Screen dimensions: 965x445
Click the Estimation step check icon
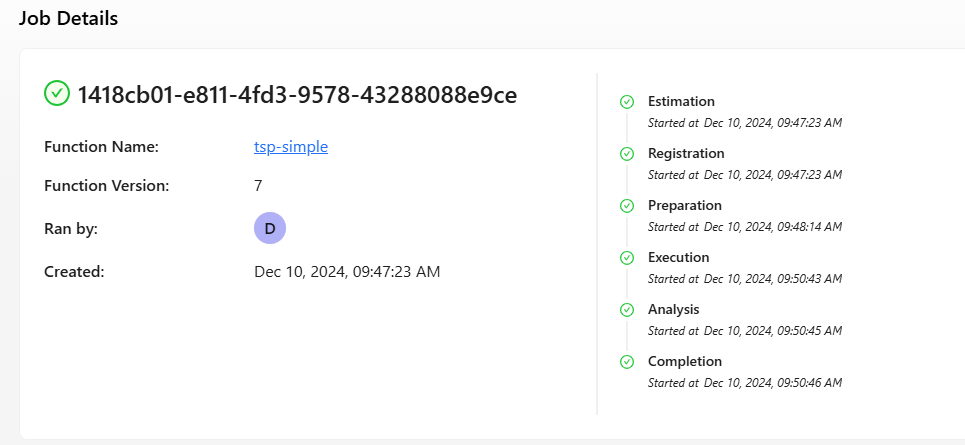(x=627, y=102)
